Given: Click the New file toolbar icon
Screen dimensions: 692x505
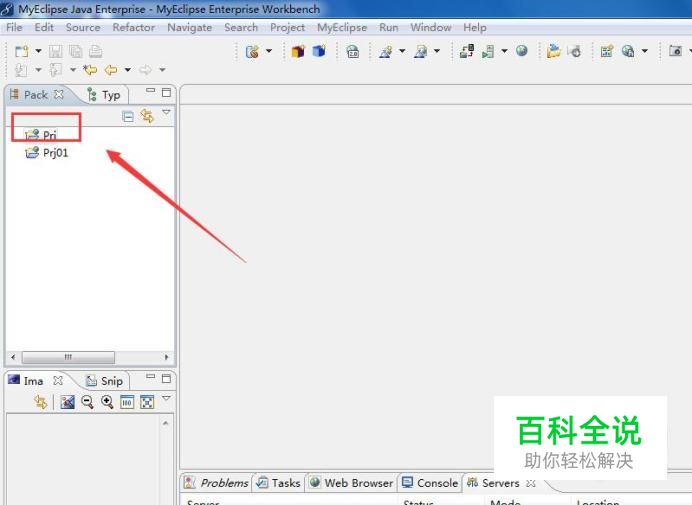Looking at the screenshot, I should point(22,51).
